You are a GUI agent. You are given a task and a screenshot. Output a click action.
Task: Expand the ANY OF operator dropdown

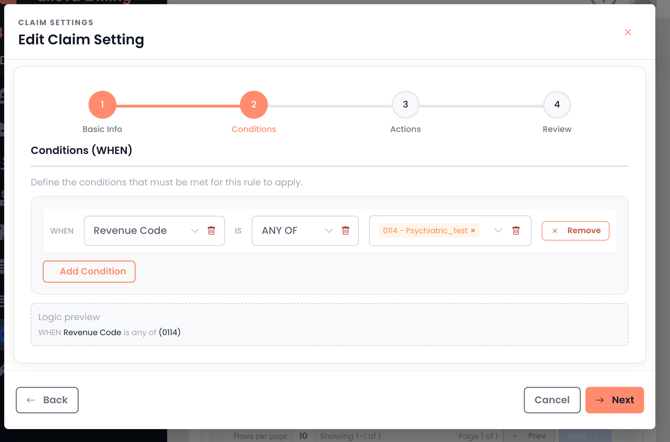click(329, 231)
